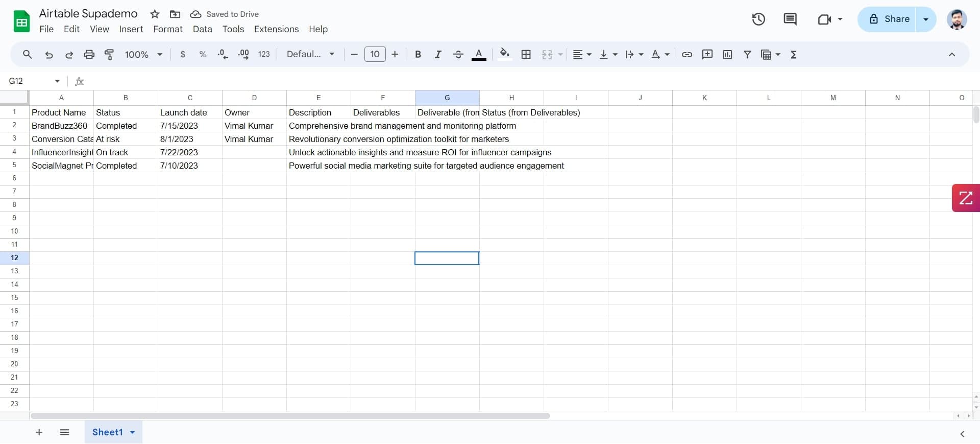Click the Saved to Drive status
The height and width of the screenshot is (444, 980).
tap(225, 14)
